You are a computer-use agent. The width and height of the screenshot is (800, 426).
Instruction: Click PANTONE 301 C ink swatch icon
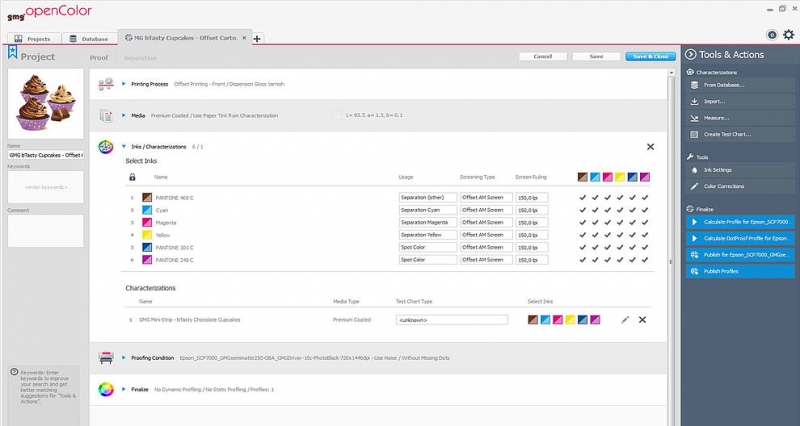point(147,247)
